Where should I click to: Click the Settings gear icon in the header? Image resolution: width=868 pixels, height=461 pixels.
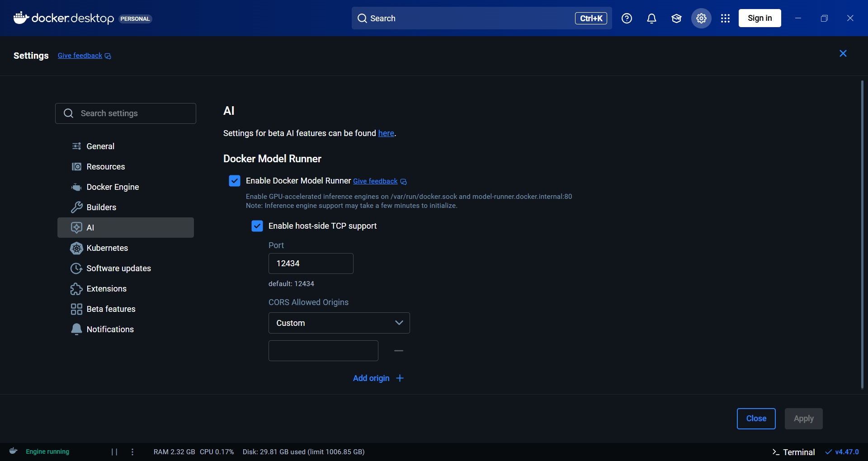tap(701, 19)
